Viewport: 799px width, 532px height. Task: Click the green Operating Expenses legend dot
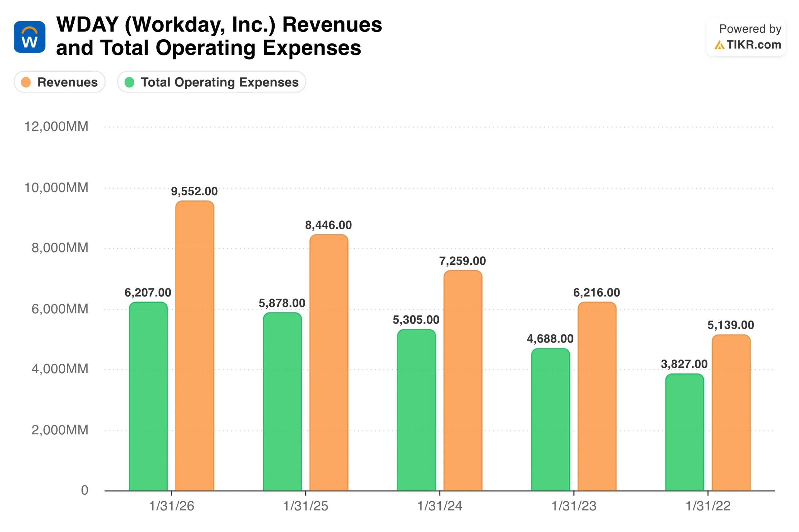pos(130,82)
